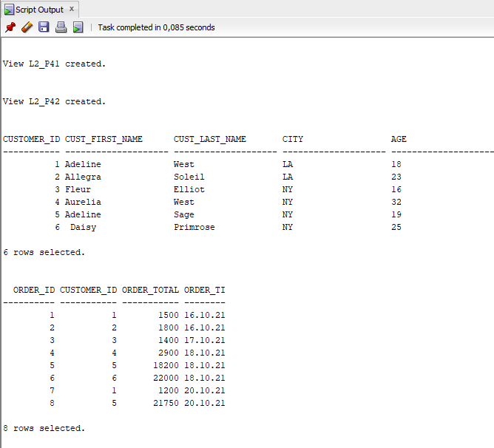Viewport: 494px width, 448px height.
Task: Click the CUSTOMER_ID header of first table
Action: (x=32, y=139)
